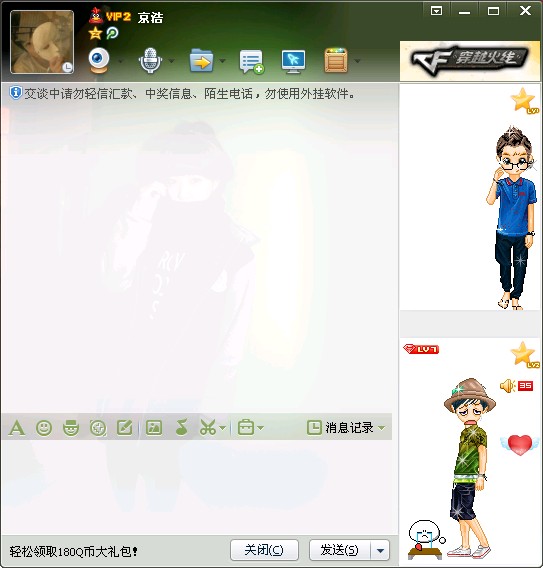Start a video call with webcam icon
Viewport: 543px width, 568px height.
point(99,60)
